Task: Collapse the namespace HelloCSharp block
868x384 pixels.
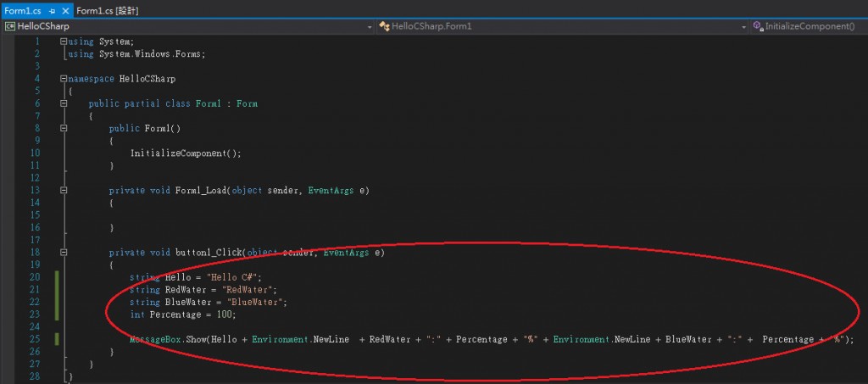Action: pos(64,79)
